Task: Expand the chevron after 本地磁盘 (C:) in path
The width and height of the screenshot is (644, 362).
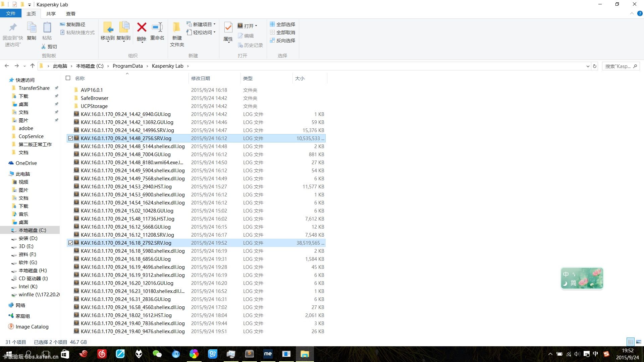Action: (x=108, y=66)
